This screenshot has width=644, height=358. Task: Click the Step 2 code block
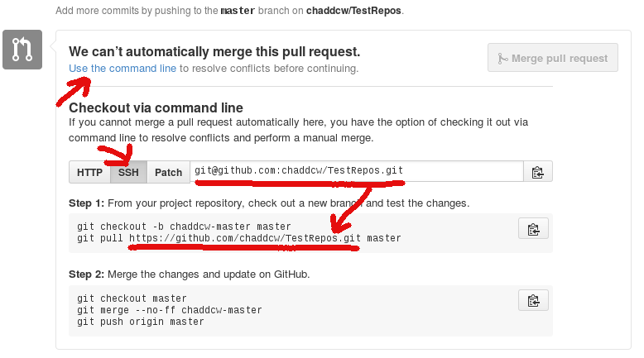[x=290, y=310]
